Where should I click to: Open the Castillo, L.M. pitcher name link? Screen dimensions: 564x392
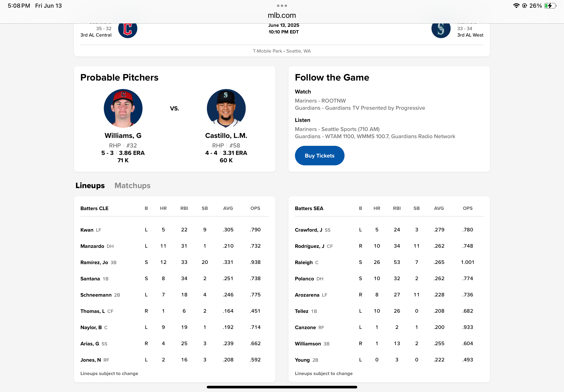click(x=226, y=136)
